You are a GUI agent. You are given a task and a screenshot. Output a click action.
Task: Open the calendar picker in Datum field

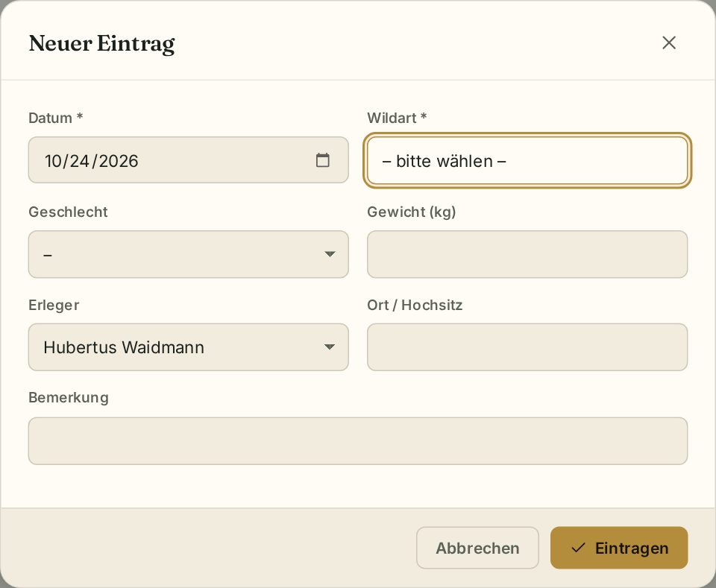click(322, 160)
